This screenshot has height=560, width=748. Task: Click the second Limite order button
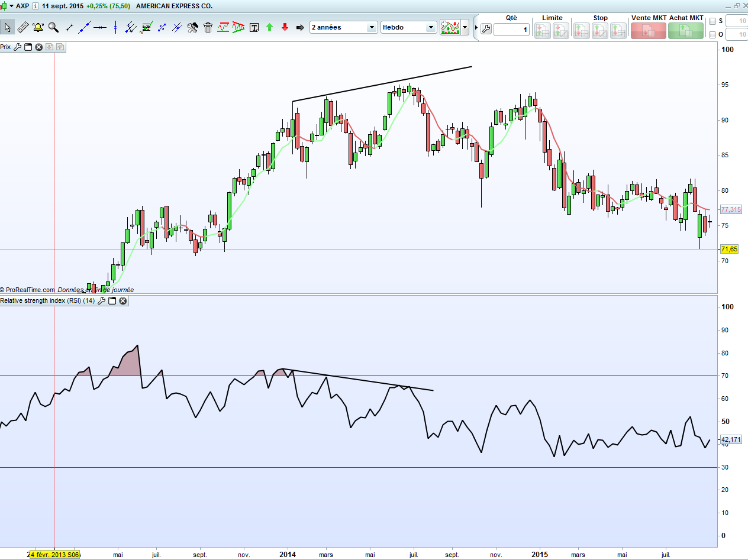click(x=561, y=31)
